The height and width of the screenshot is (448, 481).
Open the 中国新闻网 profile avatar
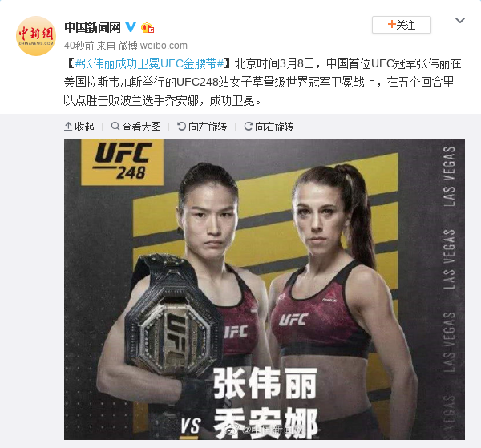click(36, 36)
